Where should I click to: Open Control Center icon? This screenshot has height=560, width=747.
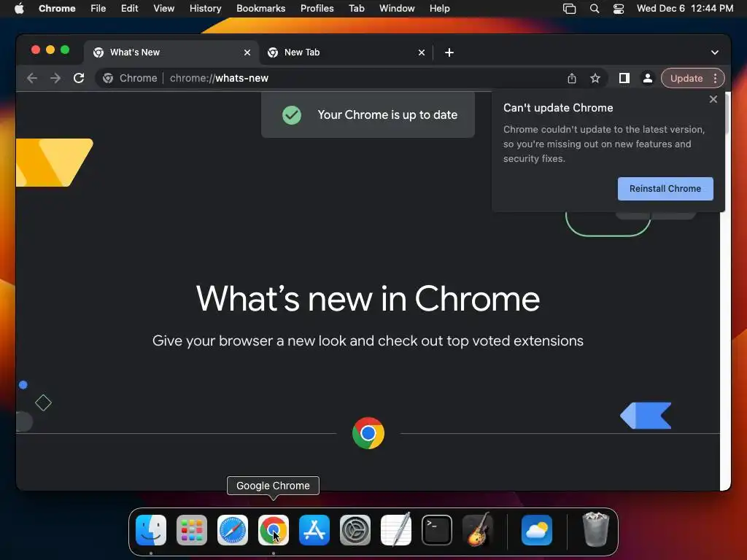[x=619, y=9]
